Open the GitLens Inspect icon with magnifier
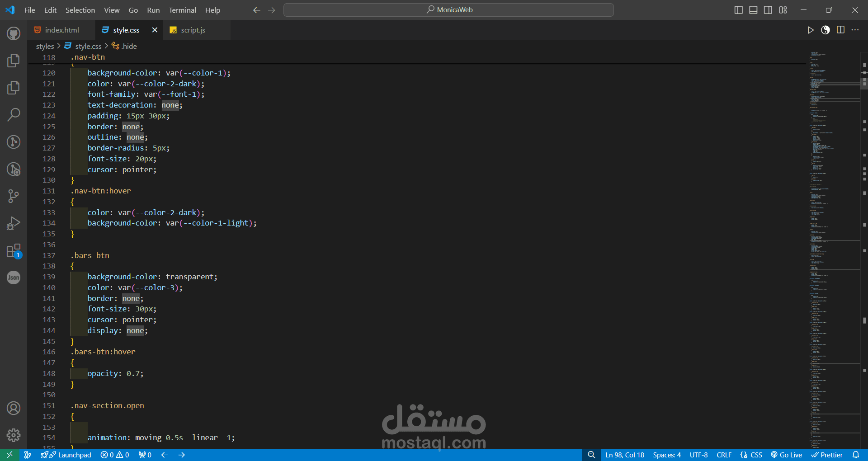The image size is (868, 461). [x=14, y=169]
